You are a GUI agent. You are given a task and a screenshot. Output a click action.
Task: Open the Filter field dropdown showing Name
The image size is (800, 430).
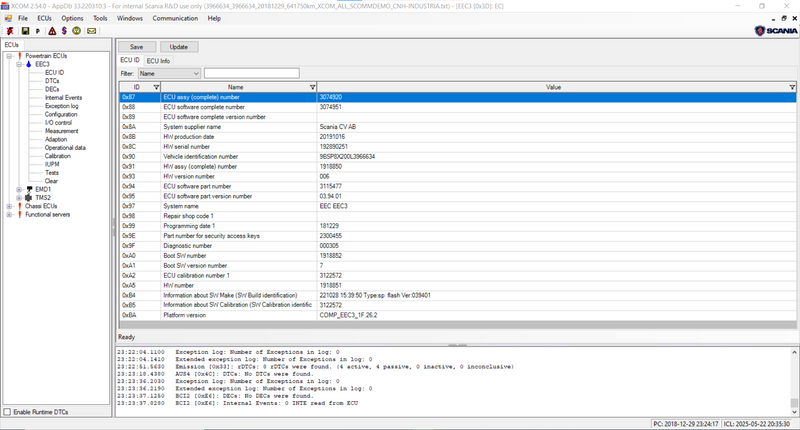point(169,73)
